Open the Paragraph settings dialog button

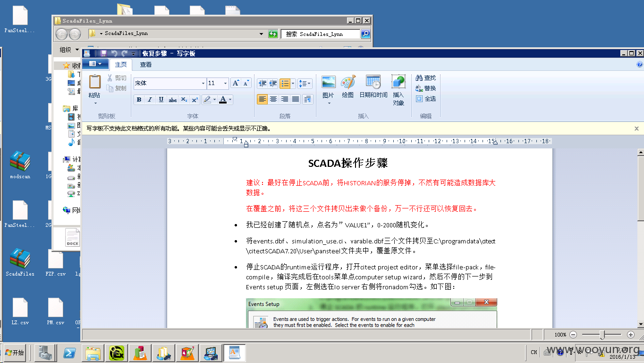coord(308,99)
